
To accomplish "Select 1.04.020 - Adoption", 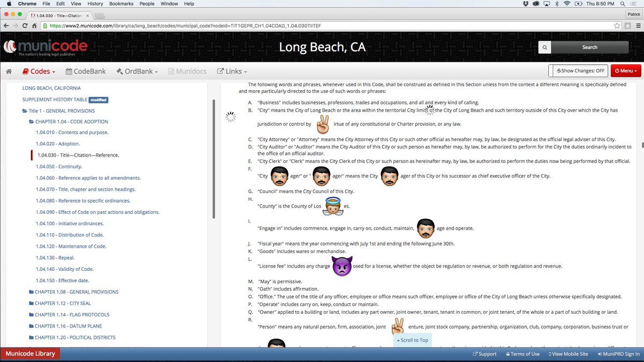I will 57,144.
